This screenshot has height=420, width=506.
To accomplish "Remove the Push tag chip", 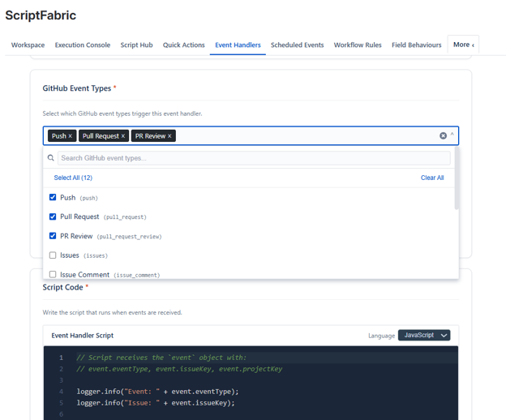I will pyautogui.click(x=70, y=136).
